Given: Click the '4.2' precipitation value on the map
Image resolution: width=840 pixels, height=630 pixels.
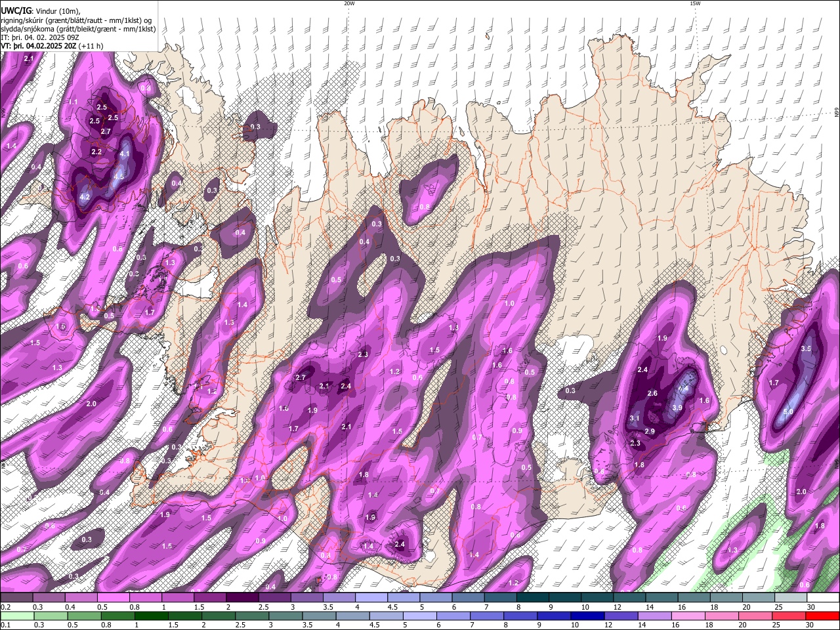Looking at the screenshot, I should [x=84, y=197].
